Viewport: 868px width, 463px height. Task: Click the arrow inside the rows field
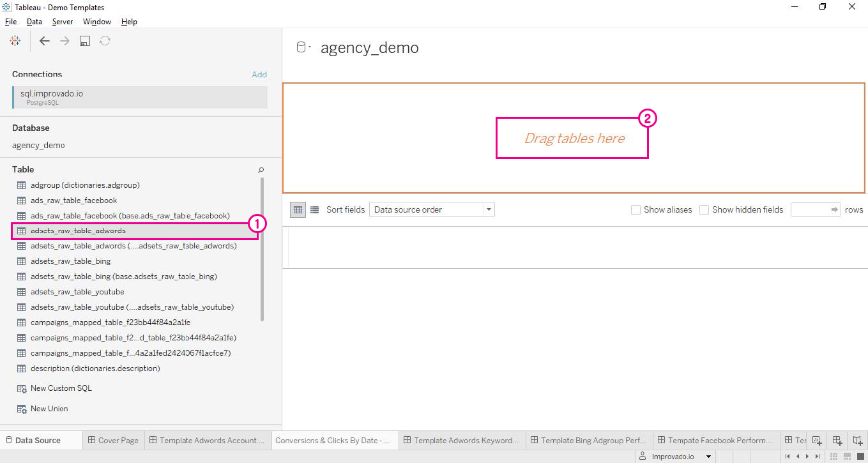(834, 209)
